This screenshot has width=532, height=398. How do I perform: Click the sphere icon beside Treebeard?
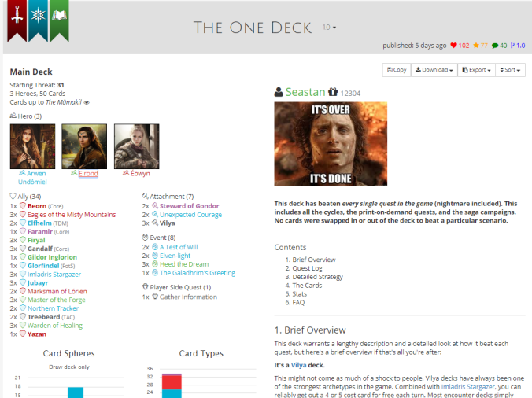(23, 317)
